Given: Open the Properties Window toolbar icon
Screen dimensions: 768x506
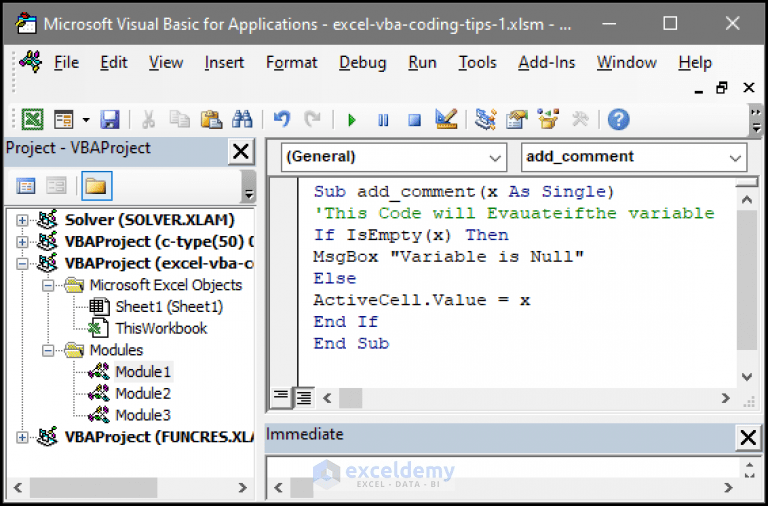Looking at the screenshot, I should pos(516,119).
